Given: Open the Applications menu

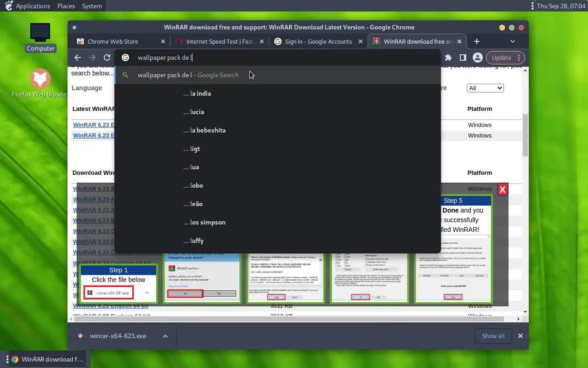Looking at the screenshot, I should [33, 6].
